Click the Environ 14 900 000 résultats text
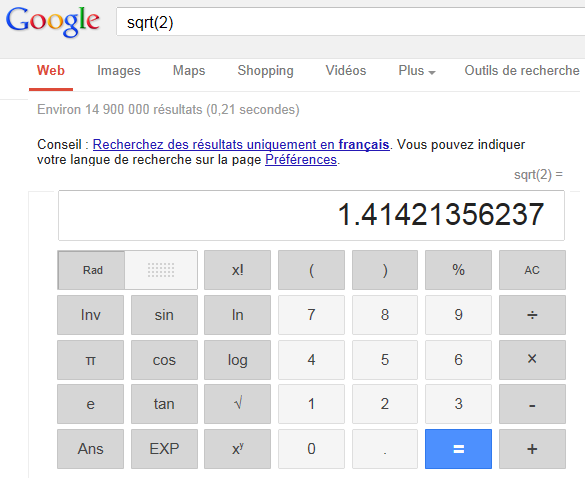This screenshot has height=478, width=585. (168, 110)
